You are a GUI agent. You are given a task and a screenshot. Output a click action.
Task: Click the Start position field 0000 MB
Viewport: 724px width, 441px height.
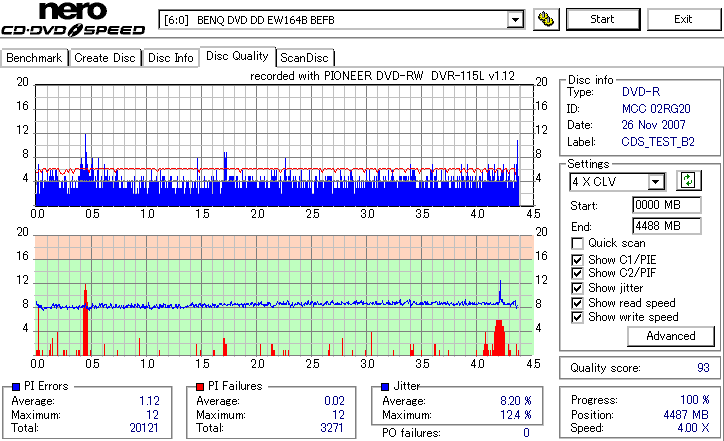[666, 205]
